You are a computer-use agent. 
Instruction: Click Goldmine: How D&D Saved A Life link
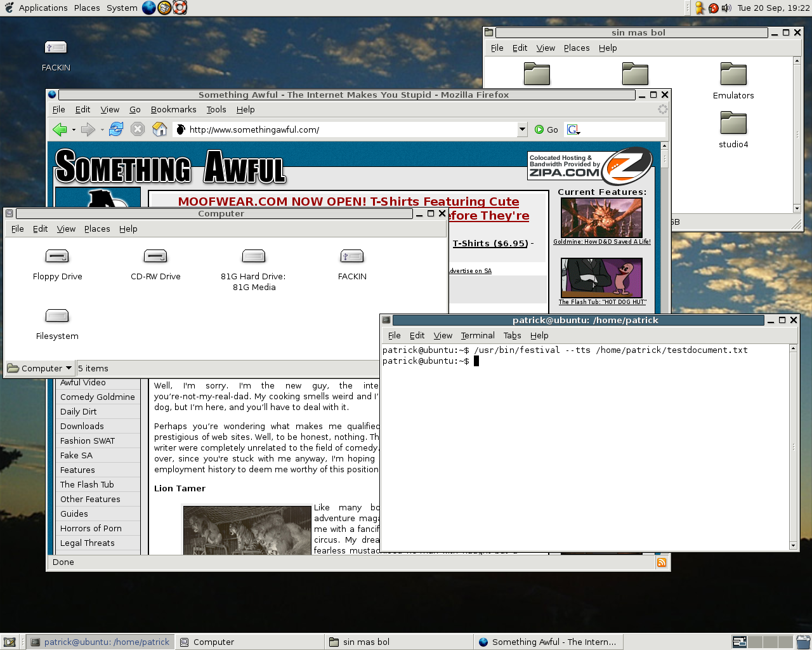click(x=602, y=242)
